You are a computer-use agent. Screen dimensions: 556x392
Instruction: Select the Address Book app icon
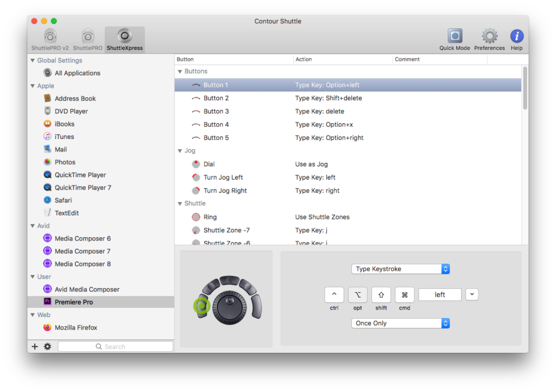(x=48, y=98)
